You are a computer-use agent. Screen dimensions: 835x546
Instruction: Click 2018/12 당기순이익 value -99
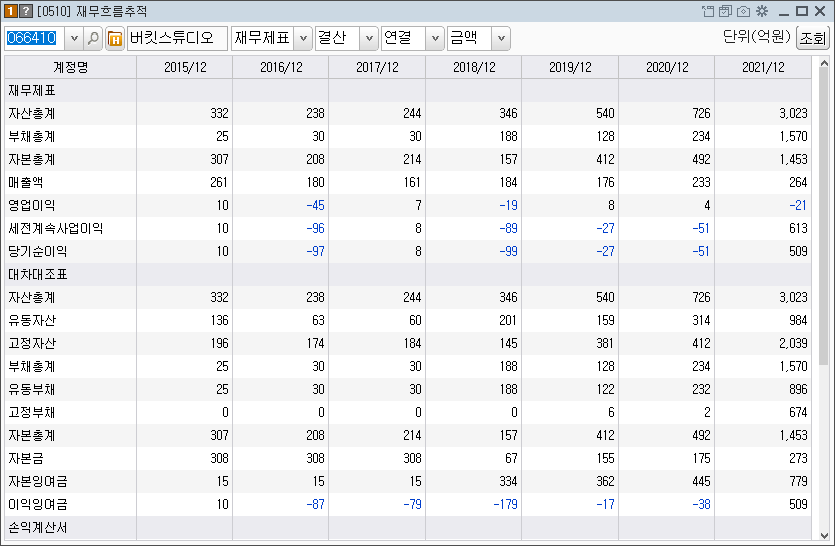[508, 251]
